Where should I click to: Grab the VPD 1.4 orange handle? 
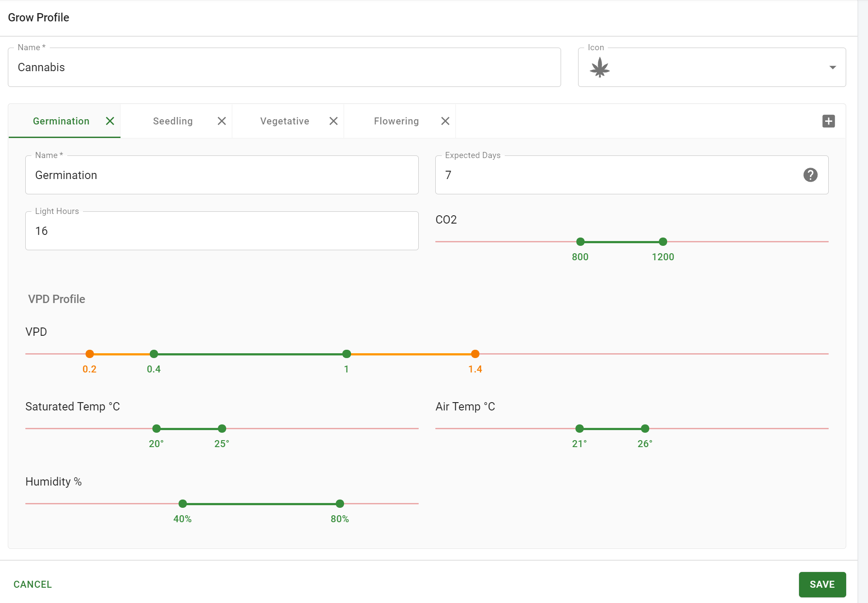pyautogui.click(x=475, y=354)
